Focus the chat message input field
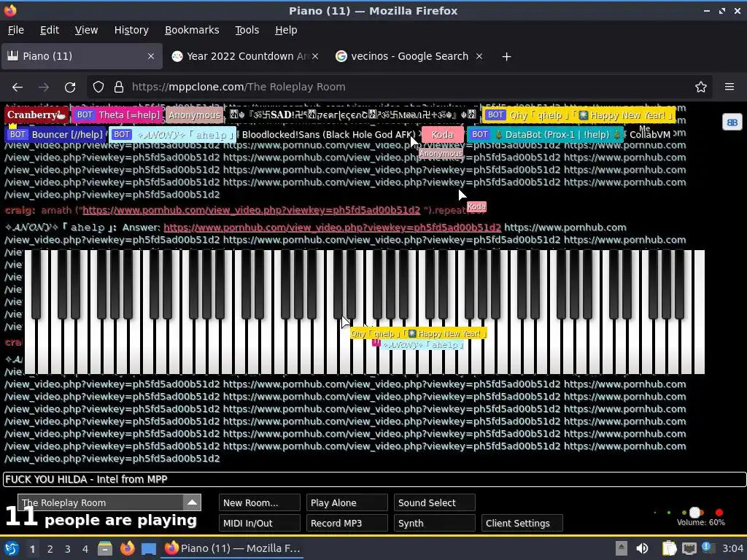This screenshot has height=560, width=747. click(x=374, y=480)
